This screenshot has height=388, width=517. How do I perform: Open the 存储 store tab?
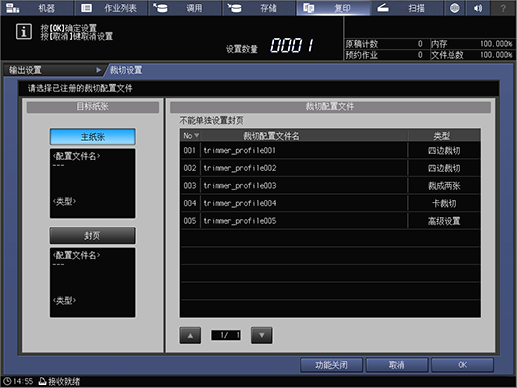pos(259,8)
